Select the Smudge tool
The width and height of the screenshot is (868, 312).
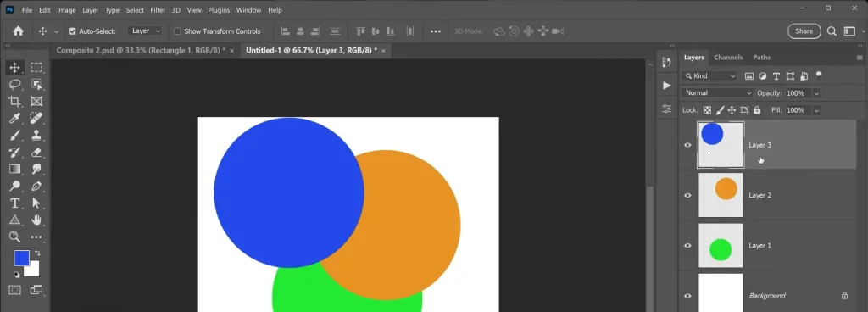[x=36, y=169]
